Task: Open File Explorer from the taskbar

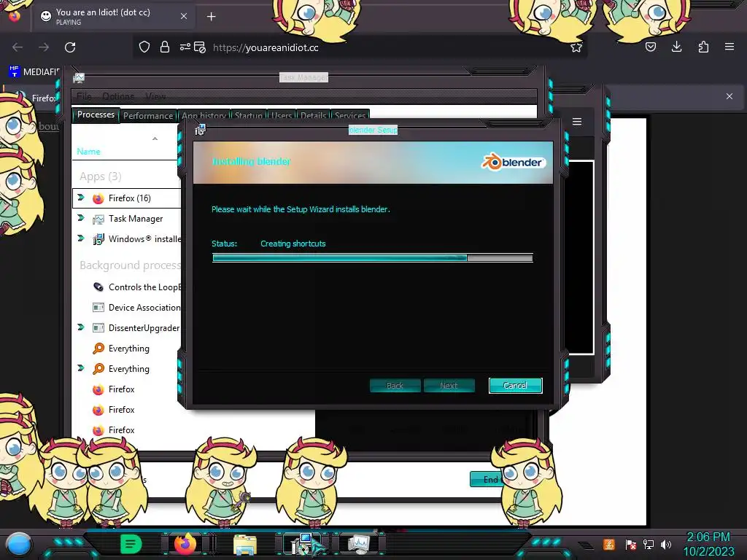Action: (x=245, y=545)
